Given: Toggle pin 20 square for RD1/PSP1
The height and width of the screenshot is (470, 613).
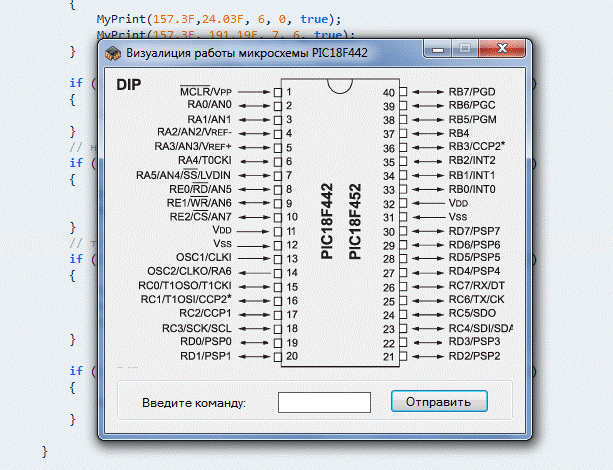Looking at the screenshot, I should tap(278, 357).
